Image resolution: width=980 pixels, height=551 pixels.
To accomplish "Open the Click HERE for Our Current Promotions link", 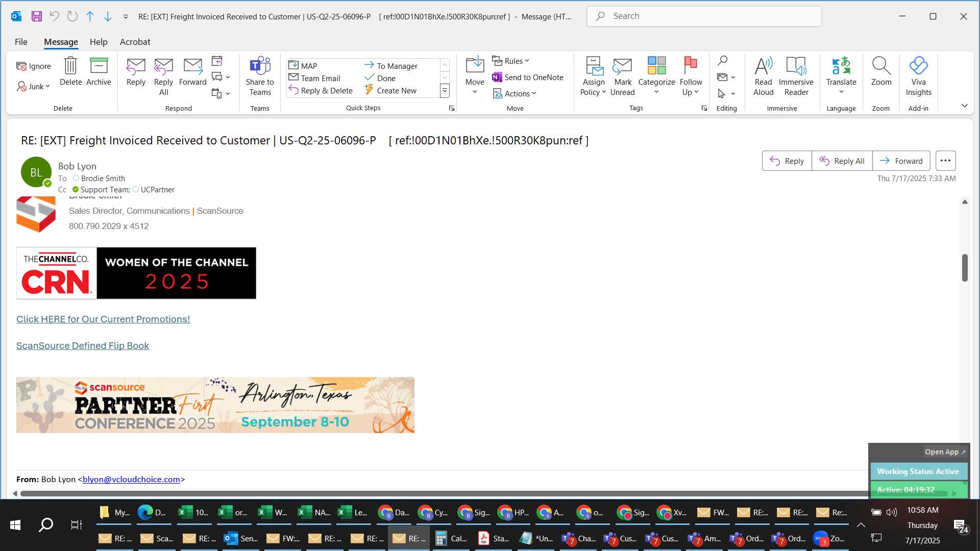I will point(103,319).
